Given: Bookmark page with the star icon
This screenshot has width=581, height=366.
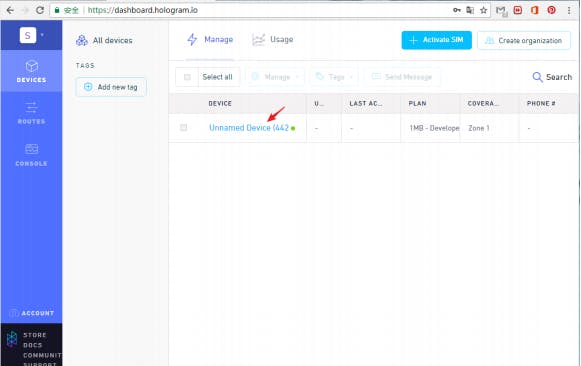Looking at the screenshot, I should pos(484,10).
